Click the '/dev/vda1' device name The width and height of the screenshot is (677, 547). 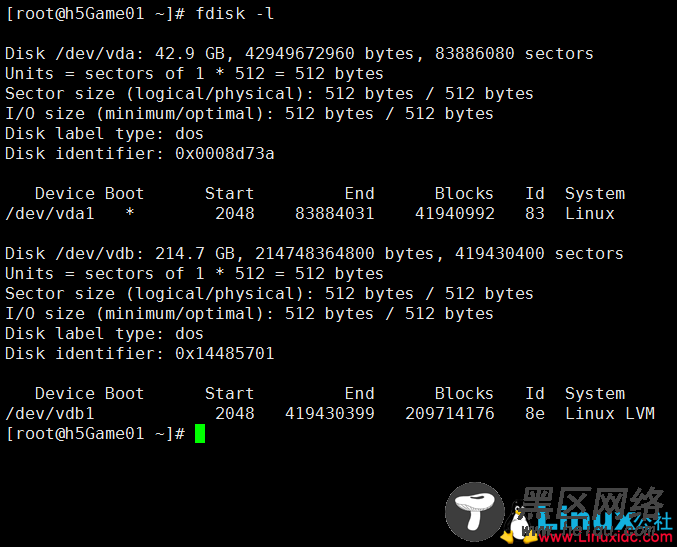coord(50,214)
